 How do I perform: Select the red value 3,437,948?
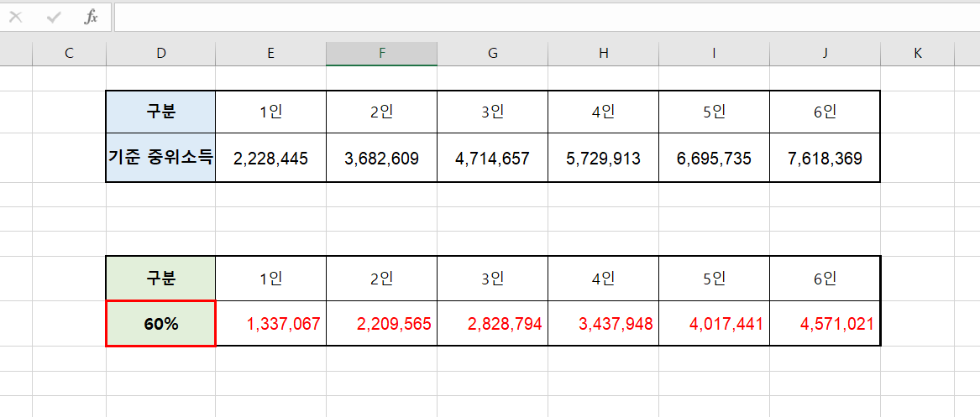[603, 323]
